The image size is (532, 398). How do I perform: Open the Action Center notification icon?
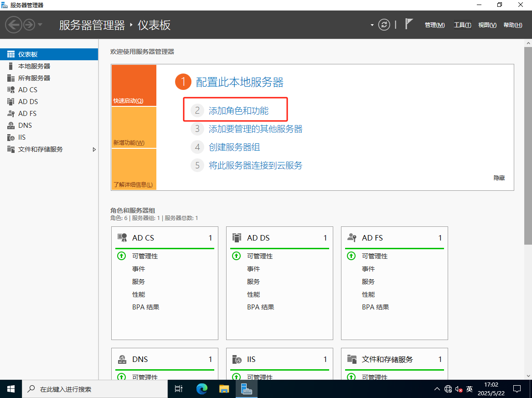point(517,389)
